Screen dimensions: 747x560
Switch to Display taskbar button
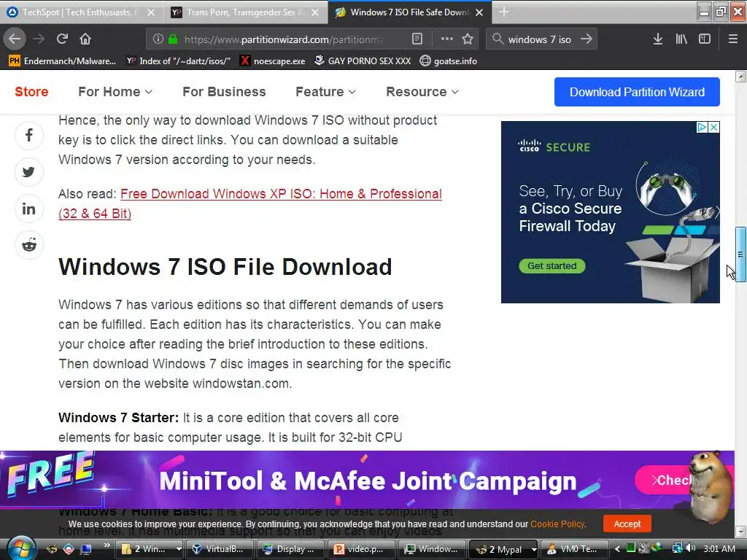(x=290, y=549)
